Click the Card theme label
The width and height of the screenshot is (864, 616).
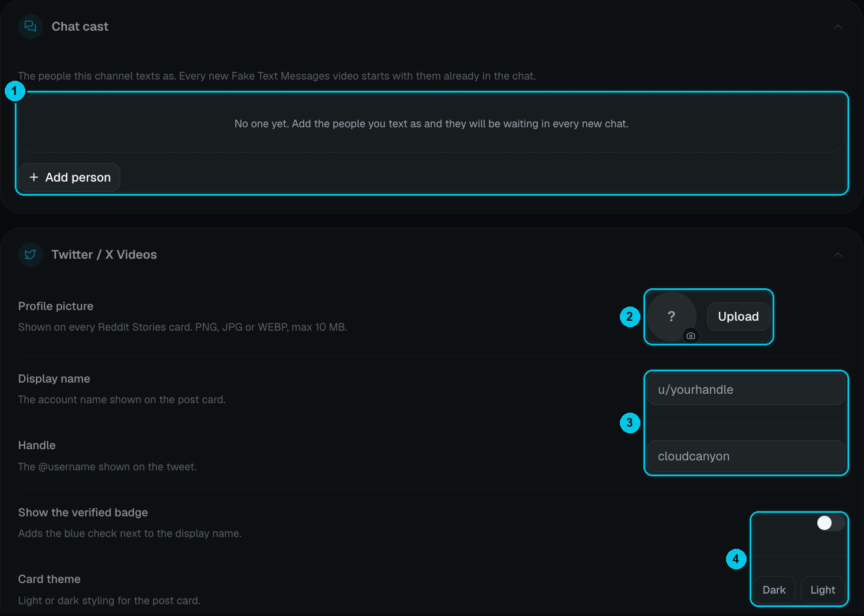click(50, 579)
